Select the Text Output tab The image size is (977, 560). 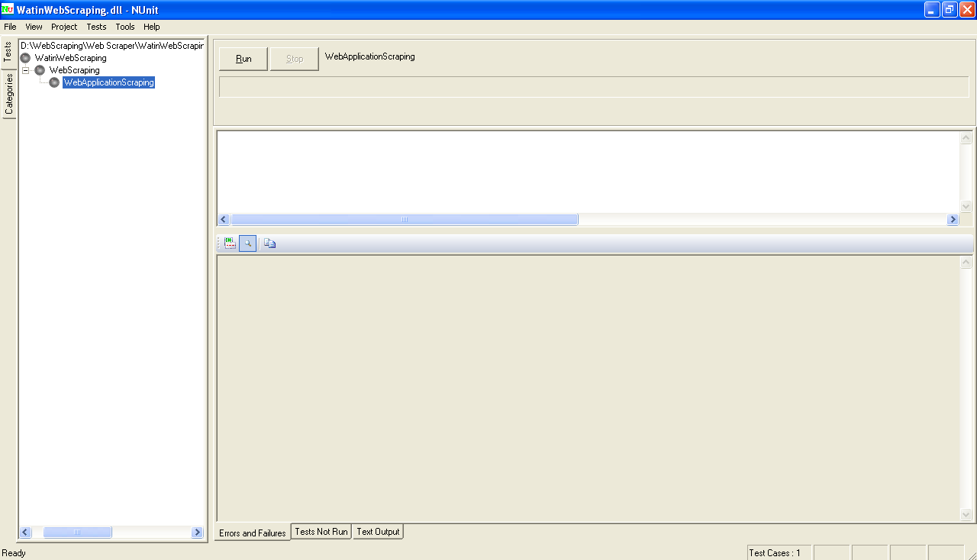coord(378,532)
